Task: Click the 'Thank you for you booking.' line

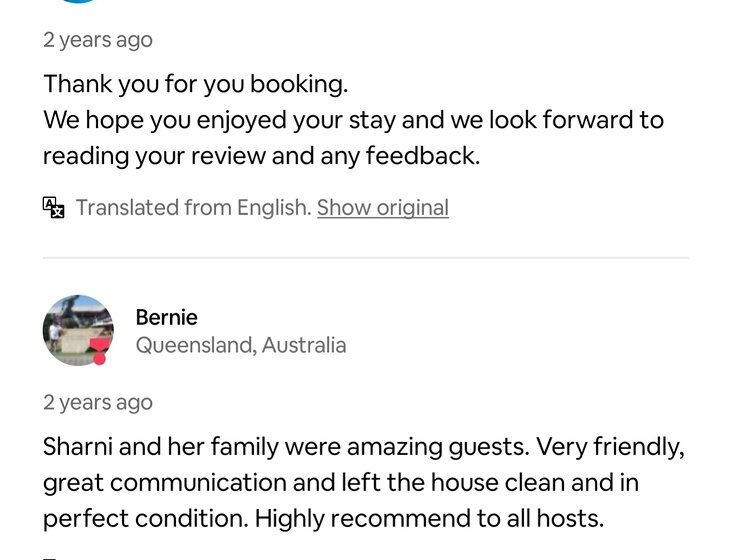Action: [195, 84]
